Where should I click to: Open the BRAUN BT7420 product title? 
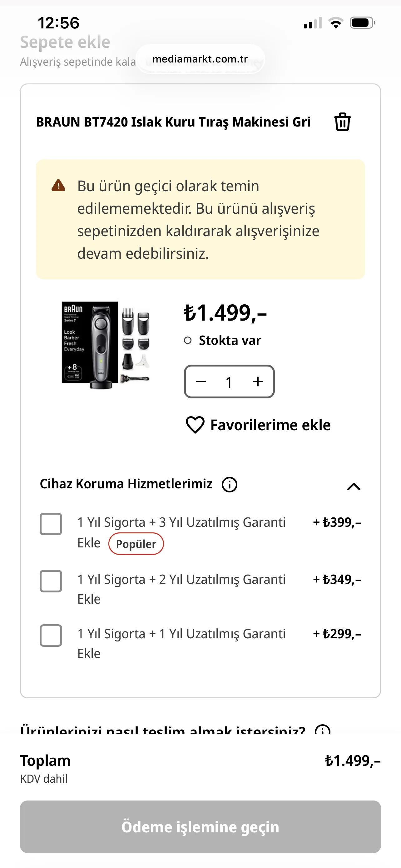coord(173,122)
